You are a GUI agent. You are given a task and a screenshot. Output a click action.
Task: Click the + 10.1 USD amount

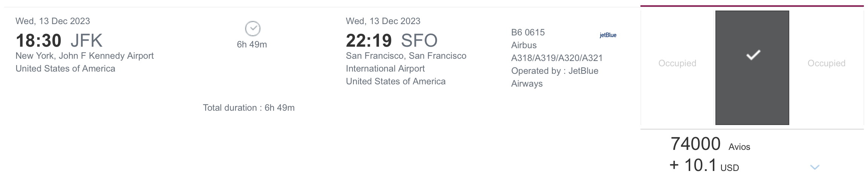coord(704,165)
